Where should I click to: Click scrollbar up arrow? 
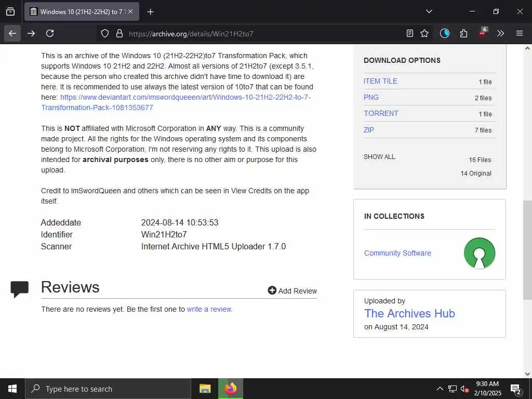tap(527, 48)
